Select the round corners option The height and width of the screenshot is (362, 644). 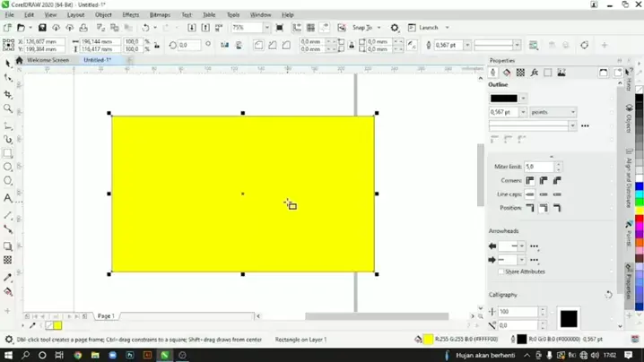(x=544, y=180)
